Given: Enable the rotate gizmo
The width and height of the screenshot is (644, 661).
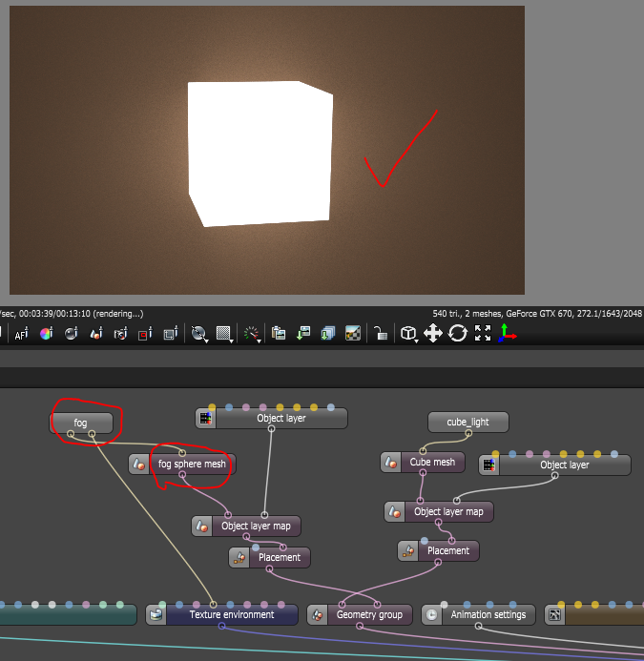Looking at the screenshot, I should pyautogui.click(x=458, y=334).
